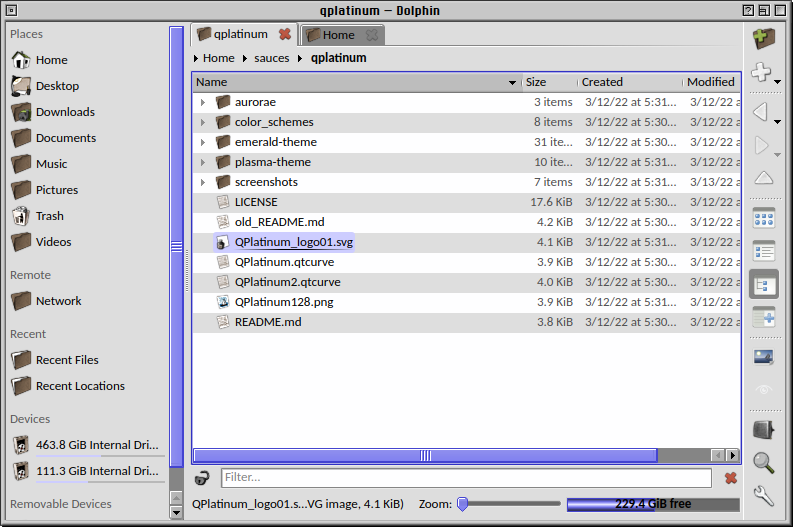Select the Details view mode button
The image size is (793, 527).
[x=764, y=284]
